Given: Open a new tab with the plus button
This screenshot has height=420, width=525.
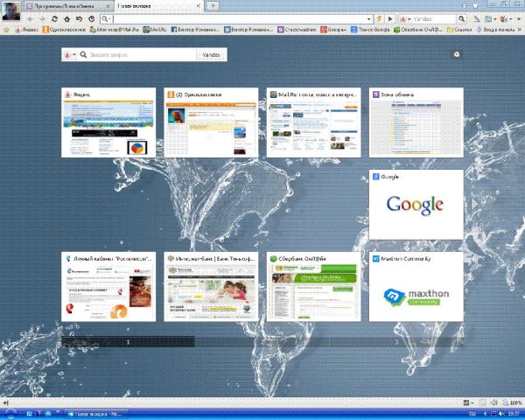Looking at the screenshot, I should coord(213,6).
